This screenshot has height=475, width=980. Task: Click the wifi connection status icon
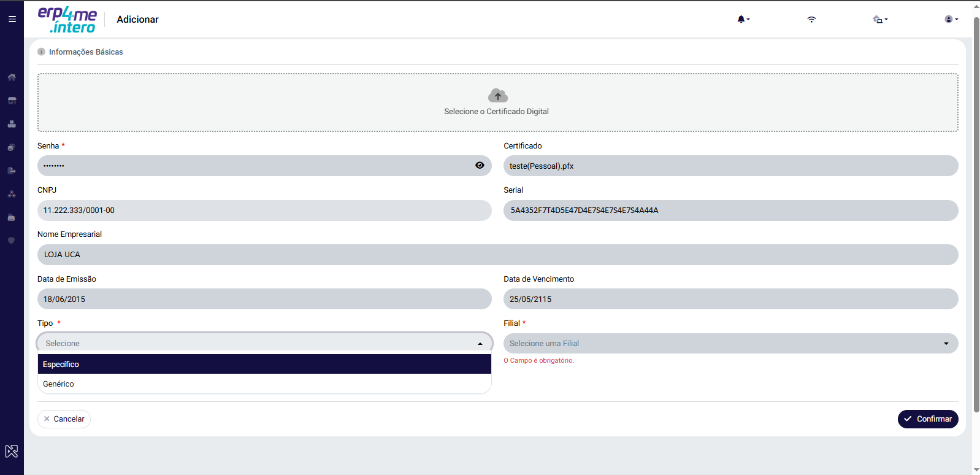point(811,19)
